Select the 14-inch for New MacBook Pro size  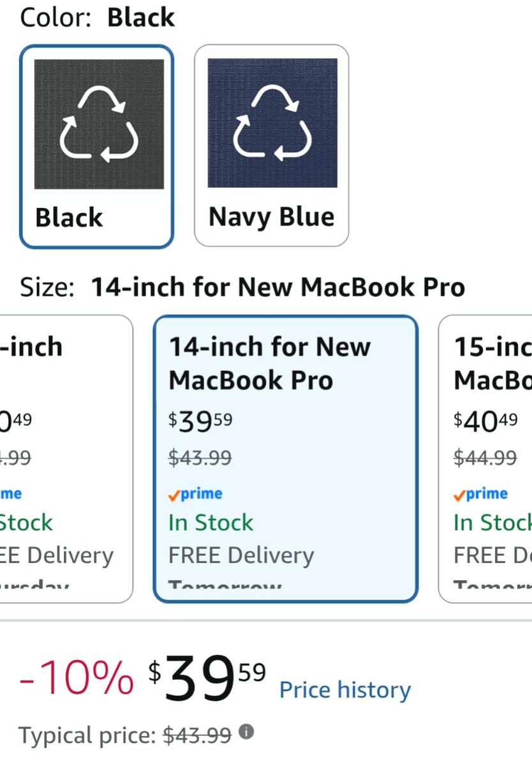pyautogui.click(x=286, y=458)
